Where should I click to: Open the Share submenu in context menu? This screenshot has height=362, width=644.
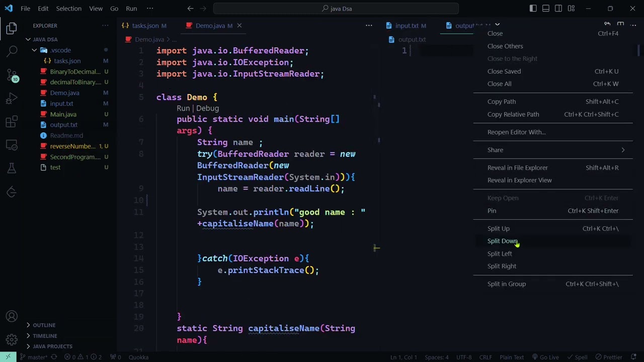pos(553,150)
